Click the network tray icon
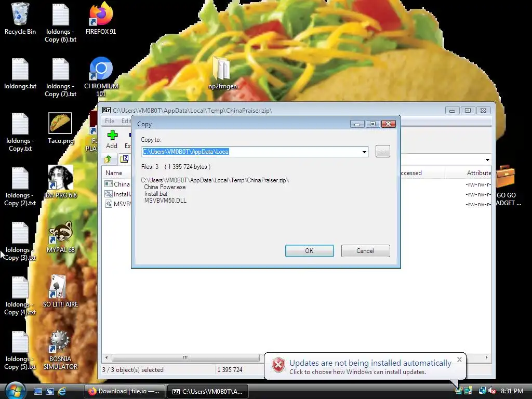The image size is (532, 399). (482, 391)
